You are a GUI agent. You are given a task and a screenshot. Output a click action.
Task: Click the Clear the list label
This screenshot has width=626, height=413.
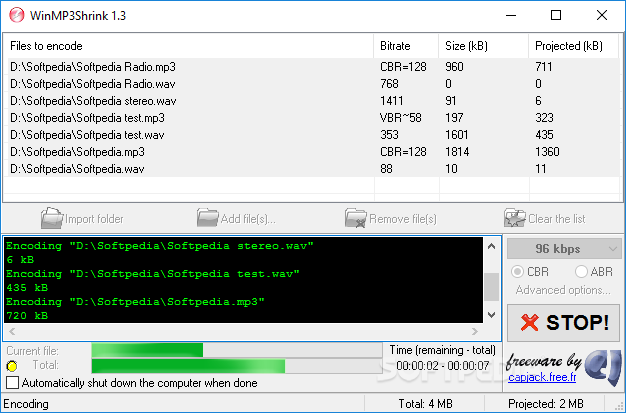[557, 219]
